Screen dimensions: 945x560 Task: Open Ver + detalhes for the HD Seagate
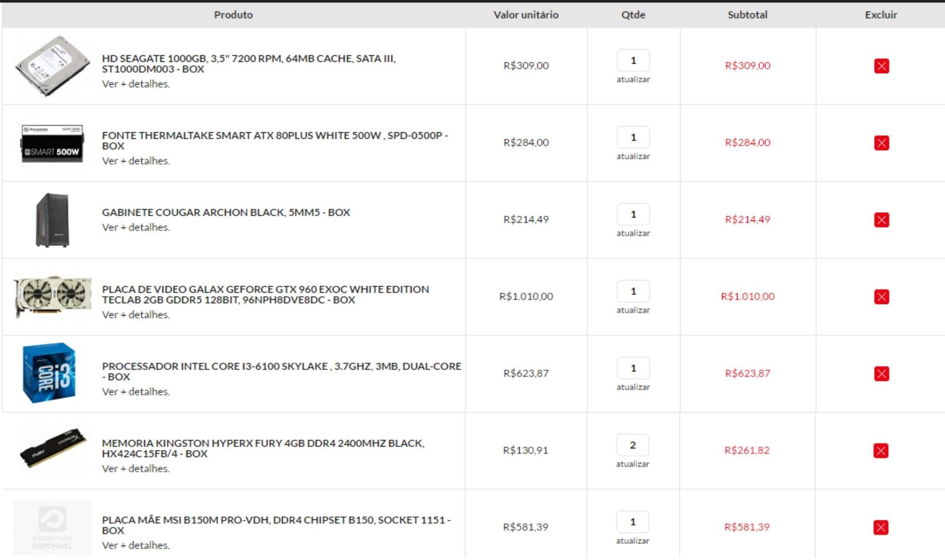coord(136,84)
